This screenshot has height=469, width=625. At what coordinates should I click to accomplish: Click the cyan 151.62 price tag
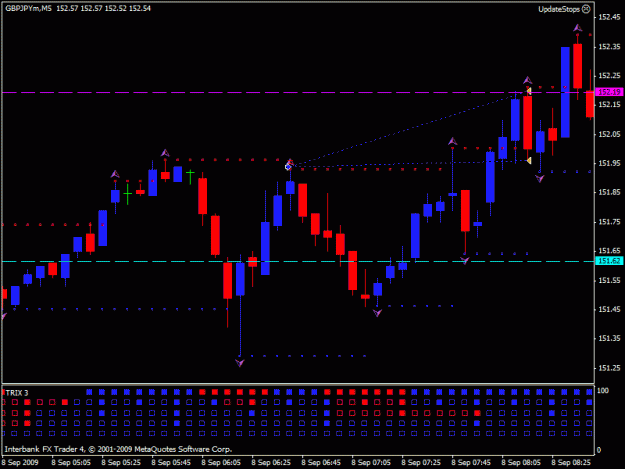click(609, 261)
